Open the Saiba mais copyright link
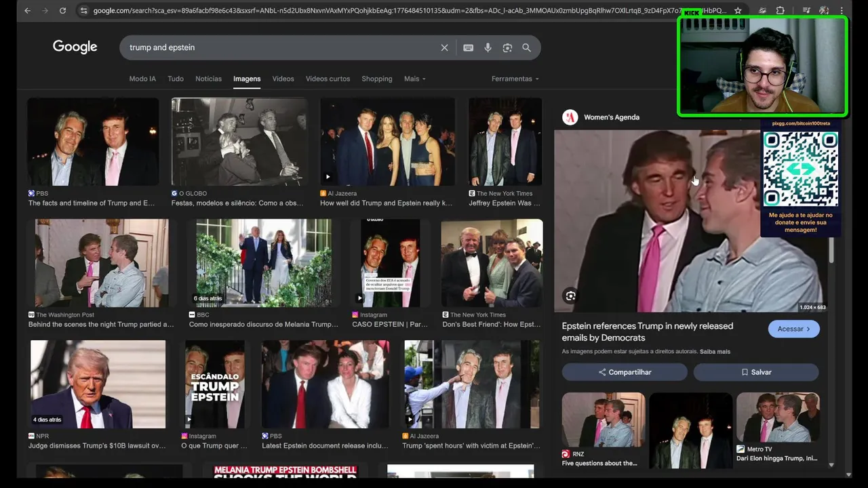The width and height of the screenshot is (868, 488). pos(715,352)
